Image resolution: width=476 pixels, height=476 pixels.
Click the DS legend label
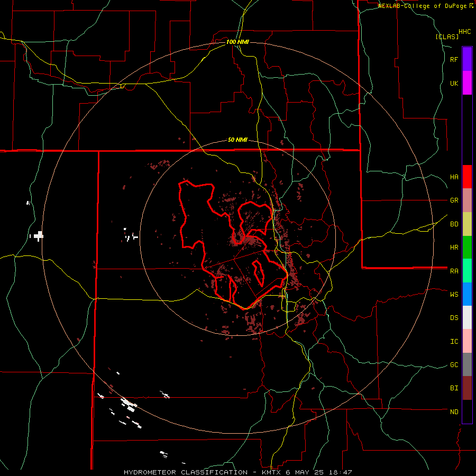(x=454, y=317)
